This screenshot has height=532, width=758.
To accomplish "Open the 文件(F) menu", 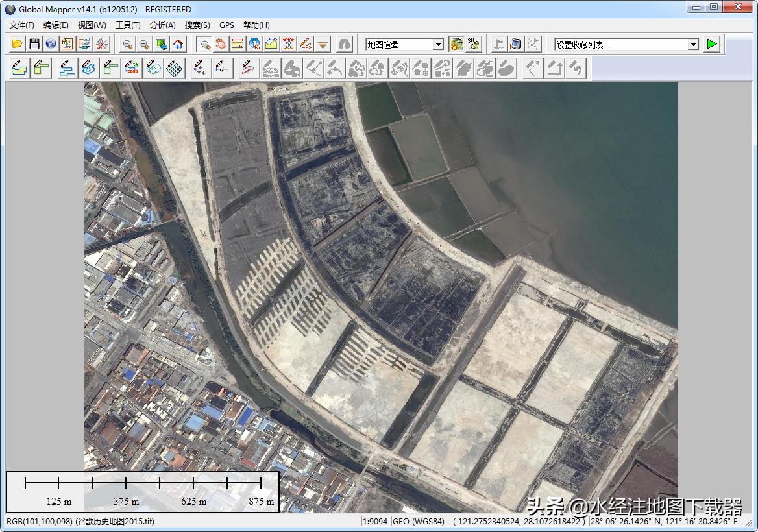I will point(22,25).
